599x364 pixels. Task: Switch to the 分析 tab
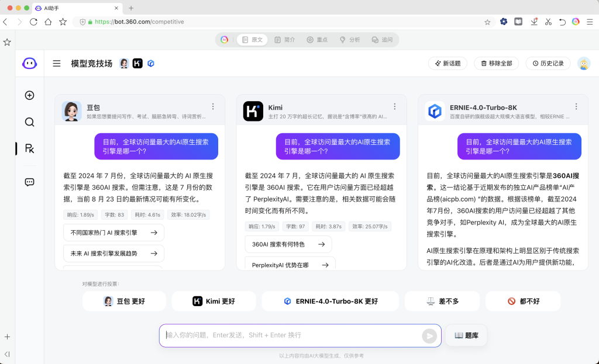pyautogui.click(x=350, y=40)
